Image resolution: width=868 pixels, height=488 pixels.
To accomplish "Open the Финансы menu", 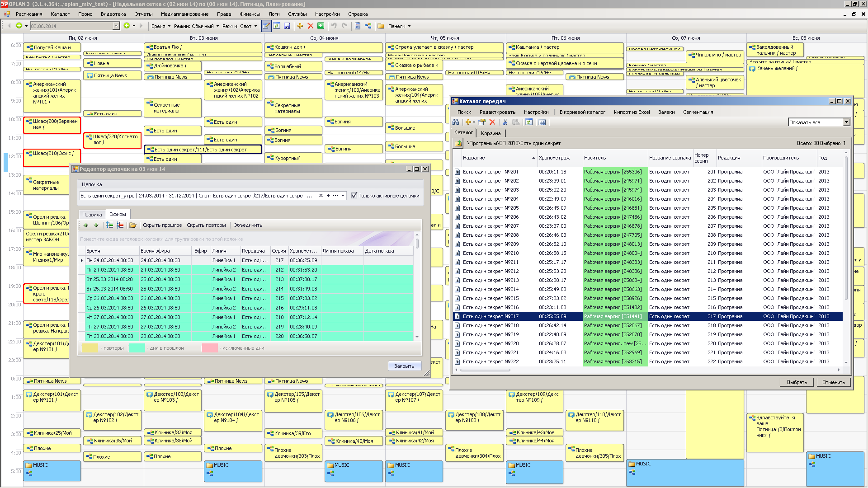I will [x=250, y=14].
